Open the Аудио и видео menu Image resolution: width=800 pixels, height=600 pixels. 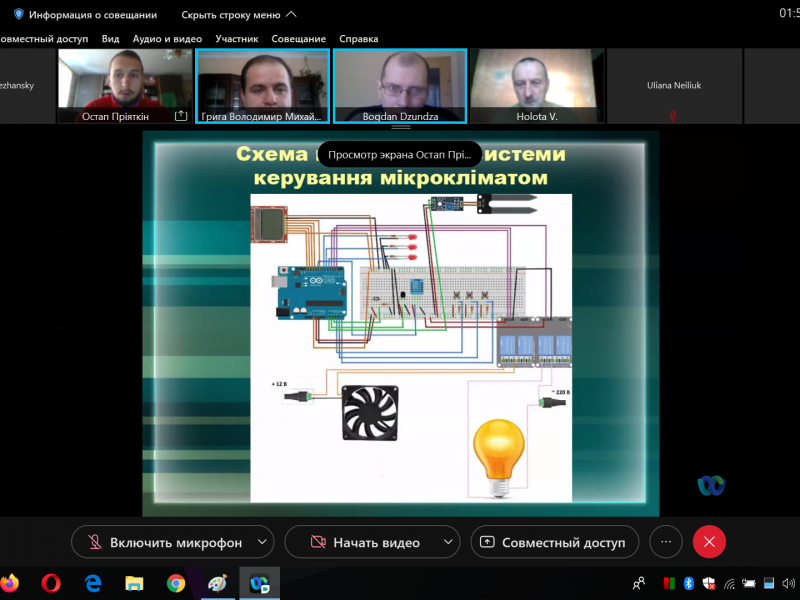coord(167,39)
